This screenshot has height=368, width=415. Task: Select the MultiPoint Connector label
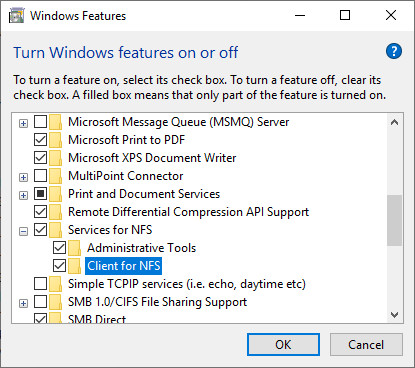pos(126,176)
